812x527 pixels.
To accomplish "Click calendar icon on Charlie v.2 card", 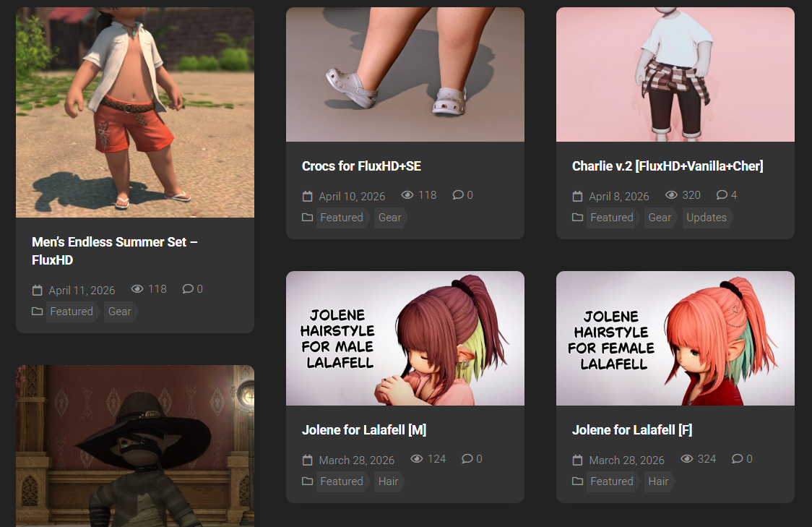I will click(x=577, y=197).
